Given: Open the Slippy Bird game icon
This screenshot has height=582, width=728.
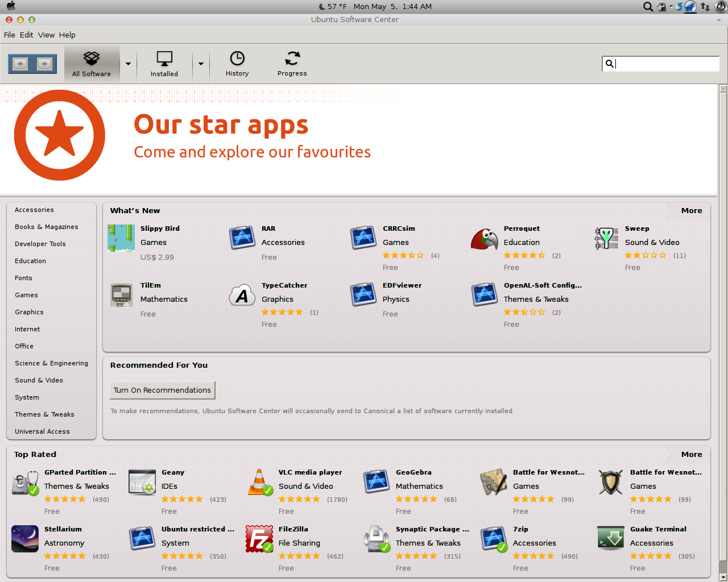Looking at the screenshot, I should point(121,238).
